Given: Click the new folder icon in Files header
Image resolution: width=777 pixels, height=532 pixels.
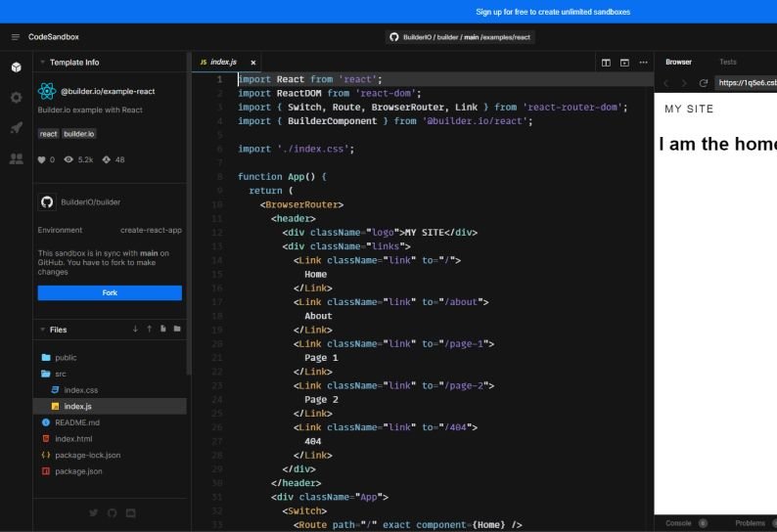Looking at the screenshot, I should pyautogui.click(x=177, y=330).
